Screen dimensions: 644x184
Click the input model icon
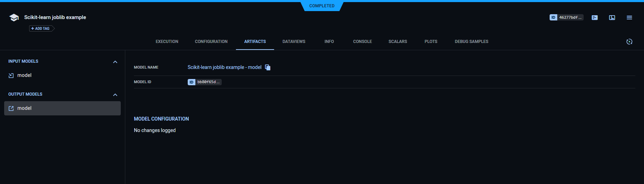click(11, 76)
